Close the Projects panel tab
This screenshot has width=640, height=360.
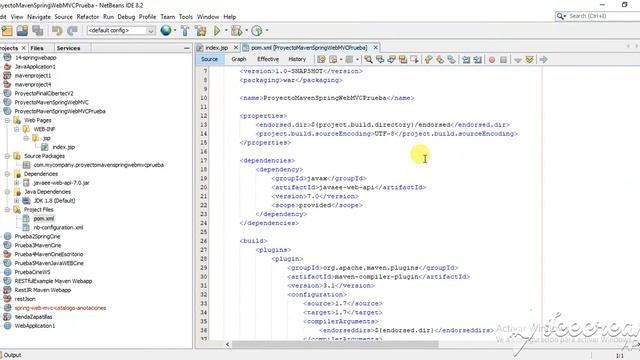(x=24, y=48)
